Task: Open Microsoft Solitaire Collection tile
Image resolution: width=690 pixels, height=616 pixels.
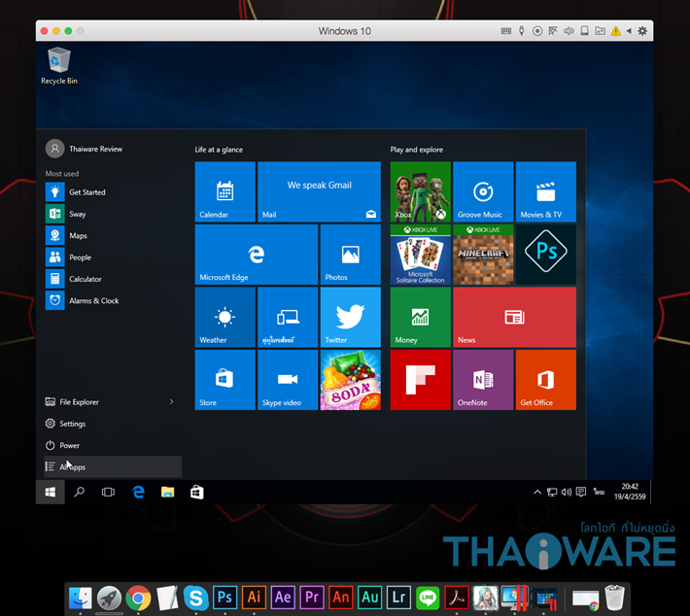Action: point(420,255)
